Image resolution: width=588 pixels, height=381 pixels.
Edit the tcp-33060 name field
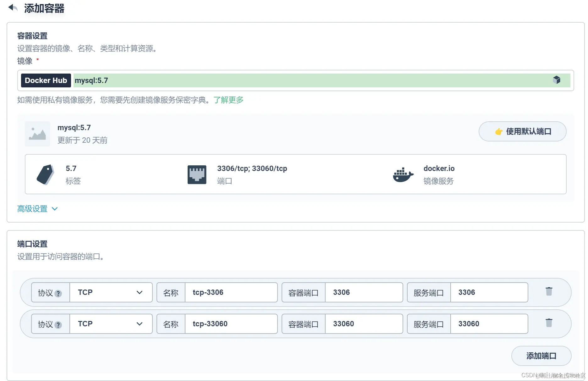pyautogui.click(x=231, y=324)
